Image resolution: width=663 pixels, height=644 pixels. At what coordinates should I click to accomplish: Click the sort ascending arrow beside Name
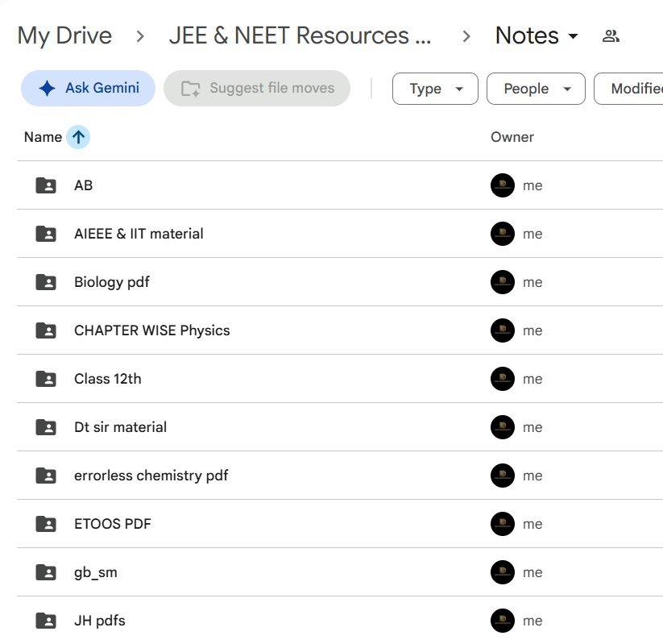78,137
